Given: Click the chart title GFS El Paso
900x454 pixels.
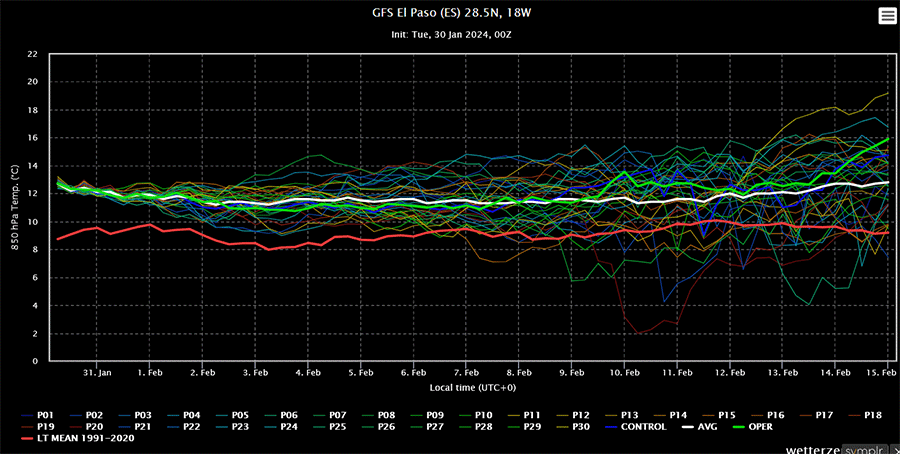Looking at the screenshot, I should click(x=452, y=14).
